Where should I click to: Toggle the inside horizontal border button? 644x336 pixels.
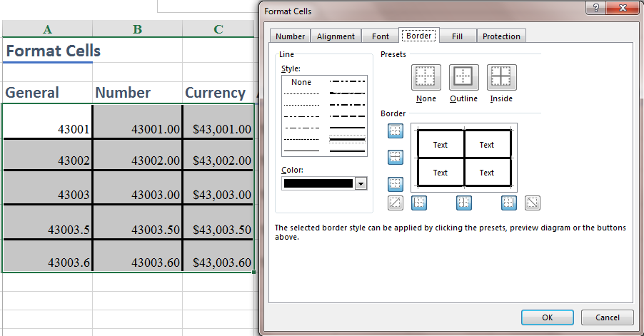[x=396, y=158]
